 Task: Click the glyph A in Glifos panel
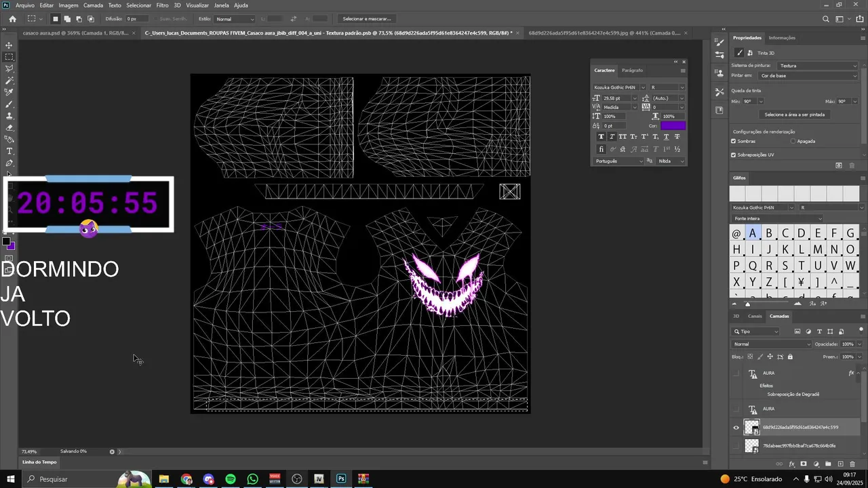coord(752,233)
